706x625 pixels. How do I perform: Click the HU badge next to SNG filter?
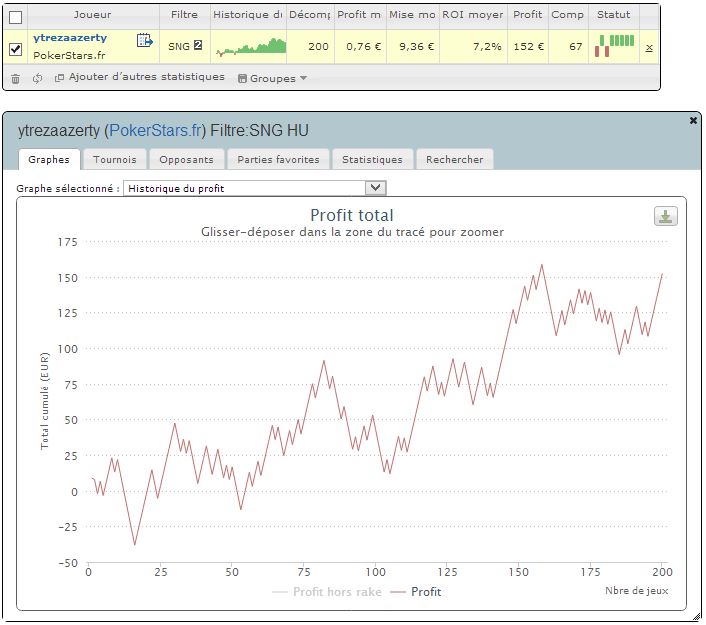tap(198, 45)
